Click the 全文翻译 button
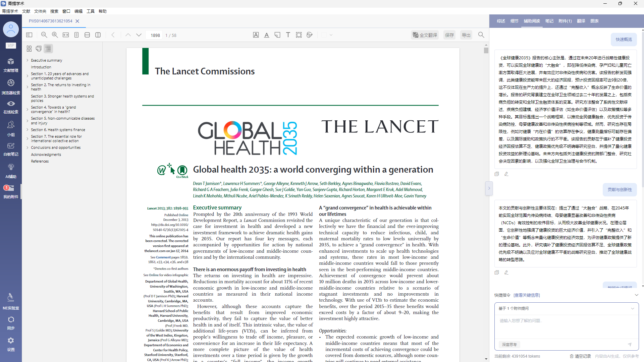The image size is (644, 362). click(425, 35)
